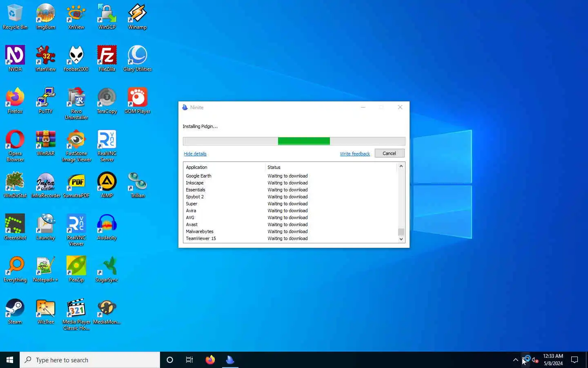
Task: Select the Audacity desktop icon
Action: point(107,227)
